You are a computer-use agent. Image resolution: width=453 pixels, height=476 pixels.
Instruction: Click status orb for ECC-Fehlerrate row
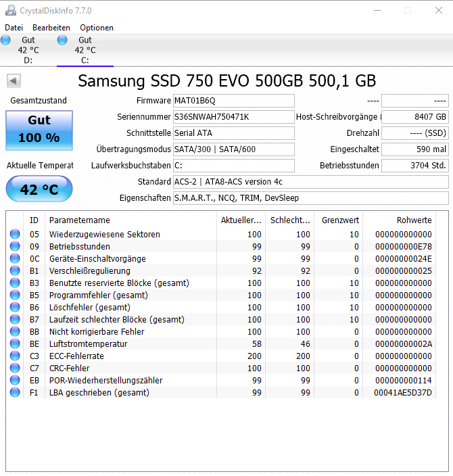[x=15, y=356]
